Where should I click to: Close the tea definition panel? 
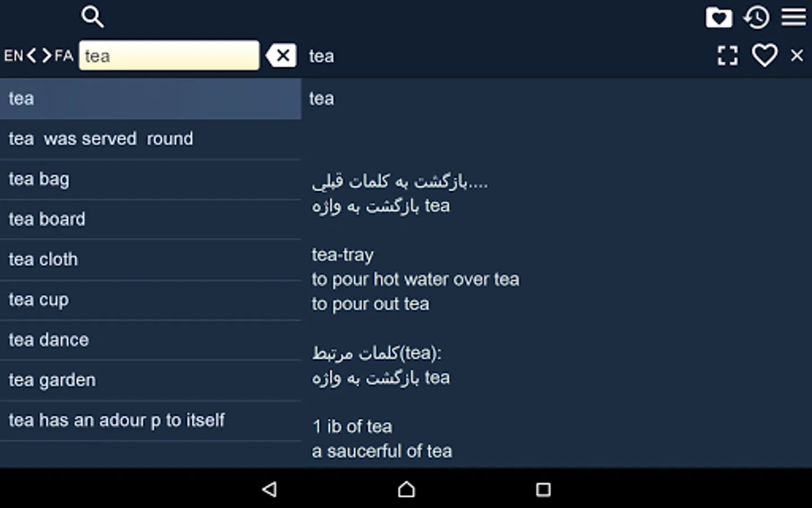point(797,55)
